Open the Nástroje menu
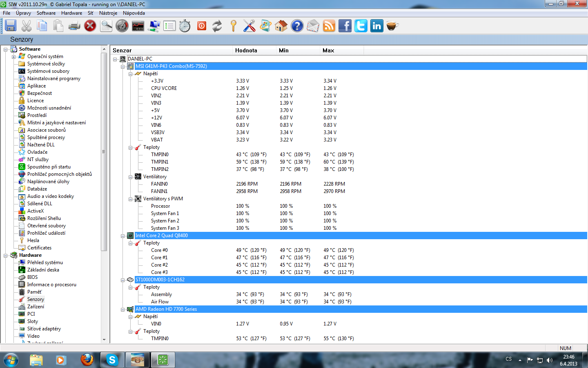 click(108, 13)
